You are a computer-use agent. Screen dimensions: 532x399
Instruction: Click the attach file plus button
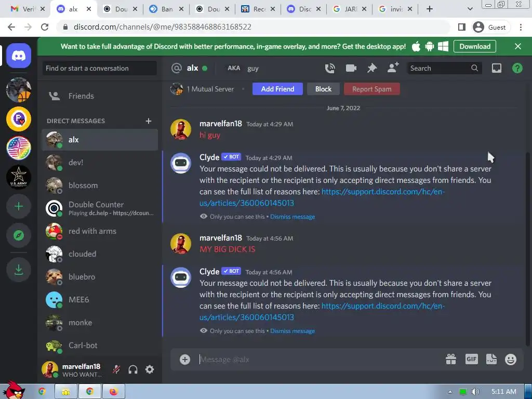[x=185, y=360]
